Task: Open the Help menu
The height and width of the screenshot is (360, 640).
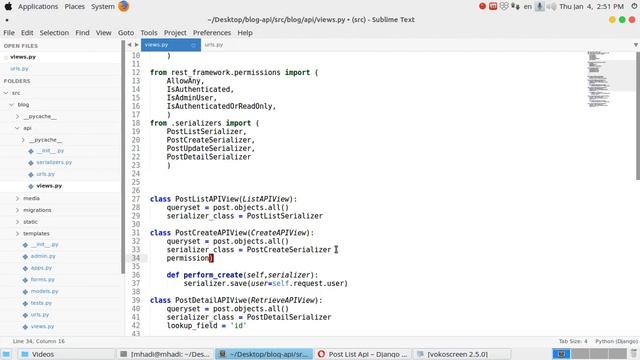Action: click(245, 33)
